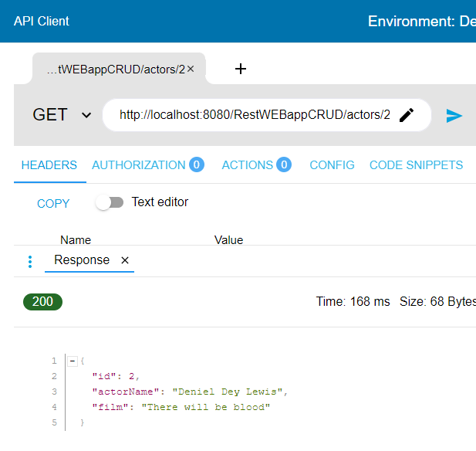
Task: Close the Response panel tab
Action: coord(125,260)
